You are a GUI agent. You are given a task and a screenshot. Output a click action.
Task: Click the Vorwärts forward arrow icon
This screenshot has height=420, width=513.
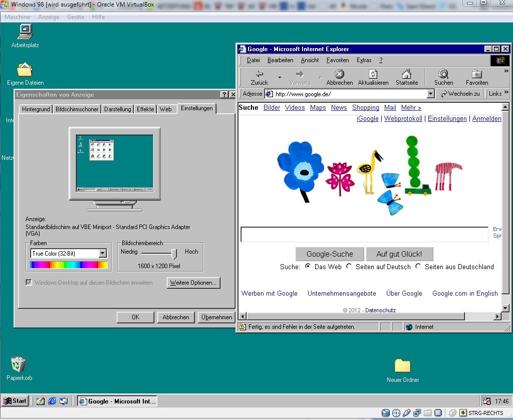tap(300, 74)
